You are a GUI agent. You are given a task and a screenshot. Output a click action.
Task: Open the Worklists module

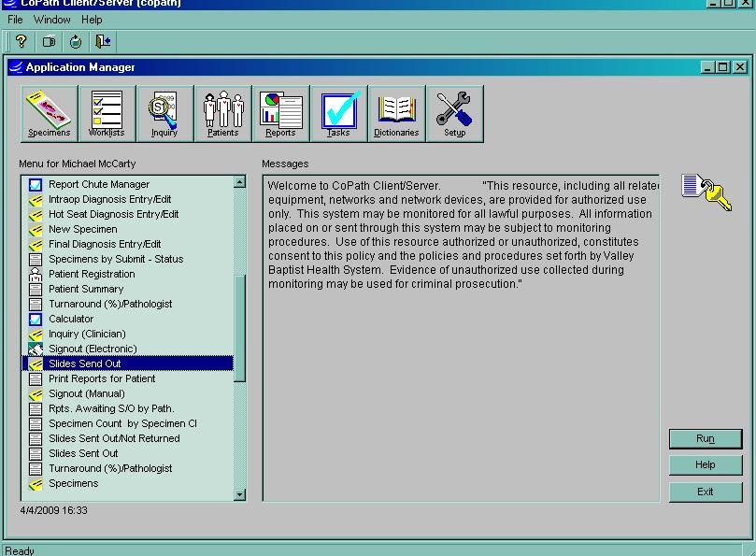coord(107,112)
